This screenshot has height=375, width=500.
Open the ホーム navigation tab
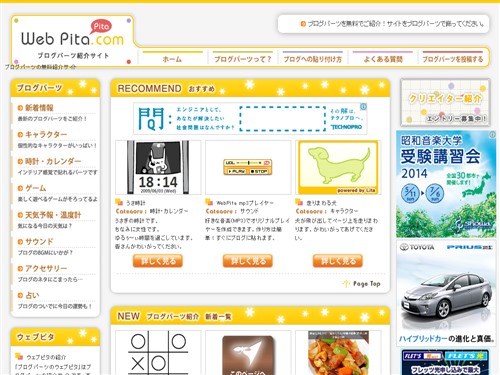pyautogui.click(x=172, y=59)
